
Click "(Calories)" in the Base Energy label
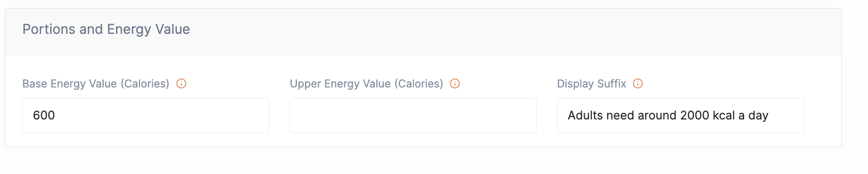tap(145, 84)
